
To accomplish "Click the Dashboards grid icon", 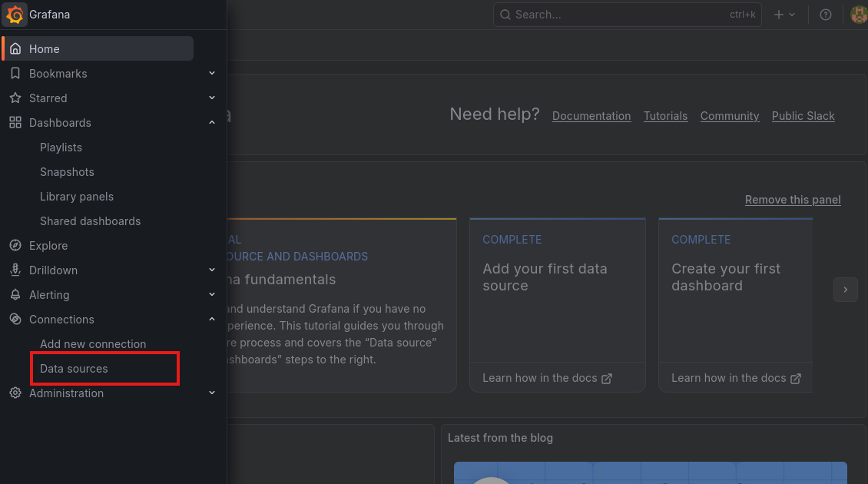I will click(x=15, y=122).
